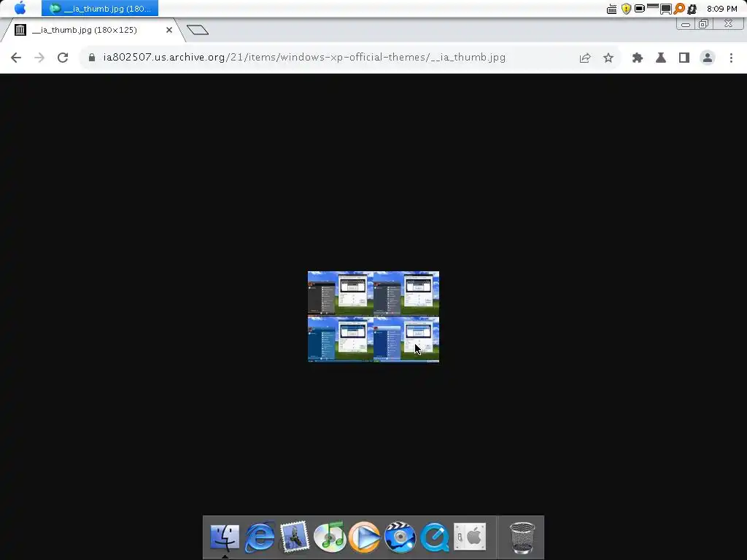747x560 pixels.
Task: Open the Extensions puzzle menu
Action: (x=638, y=58)
